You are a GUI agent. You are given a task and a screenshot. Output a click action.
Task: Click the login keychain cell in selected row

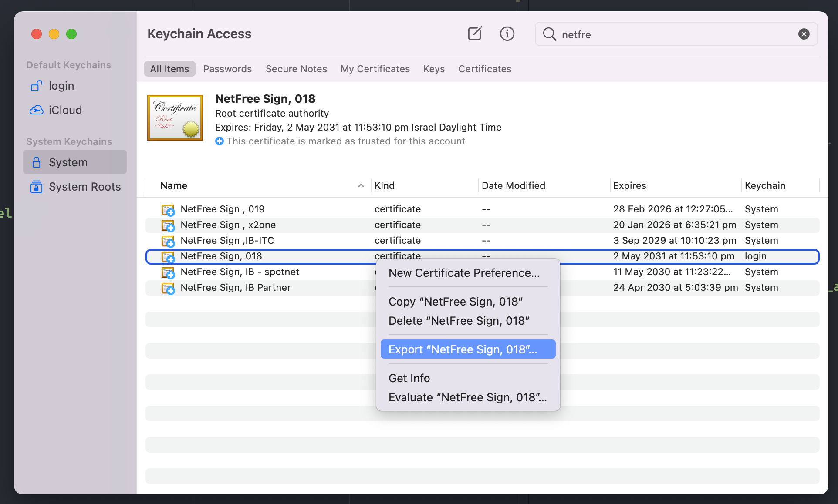pos(756,256)
